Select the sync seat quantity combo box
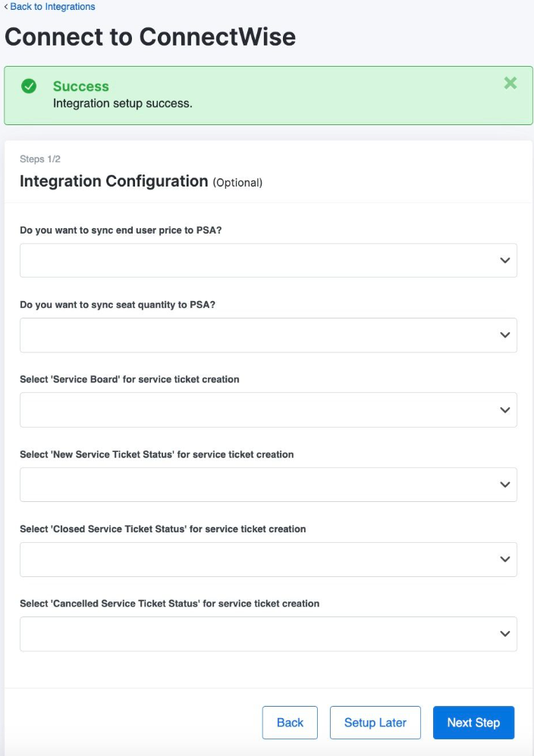Image resolution: width=534 pixels, height=756 pixels. click(269, 334)
